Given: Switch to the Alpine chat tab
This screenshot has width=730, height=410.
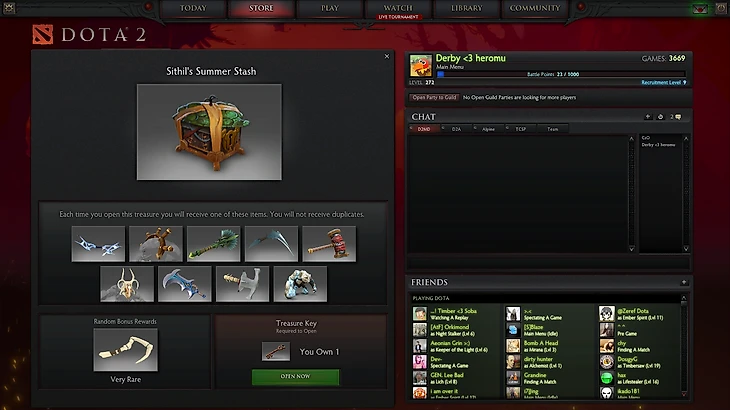Looking at the screenshot, I should click(x=488, y=129).
